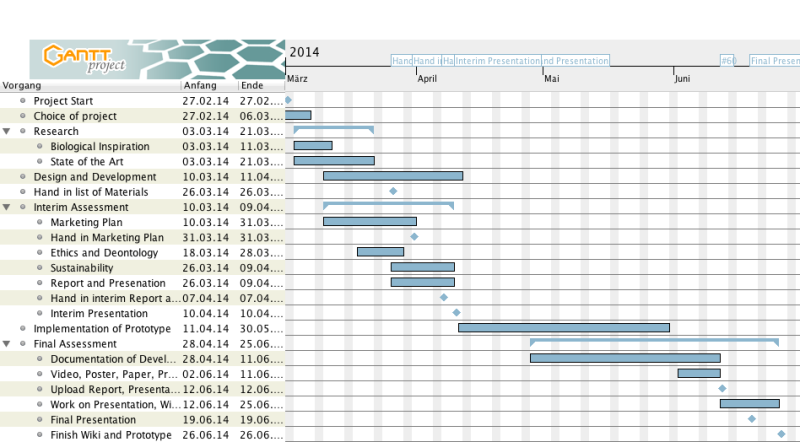This screenshot has height=442, width=800.
Task: Collapse the Research task group
Action: [x=7, y=131]
